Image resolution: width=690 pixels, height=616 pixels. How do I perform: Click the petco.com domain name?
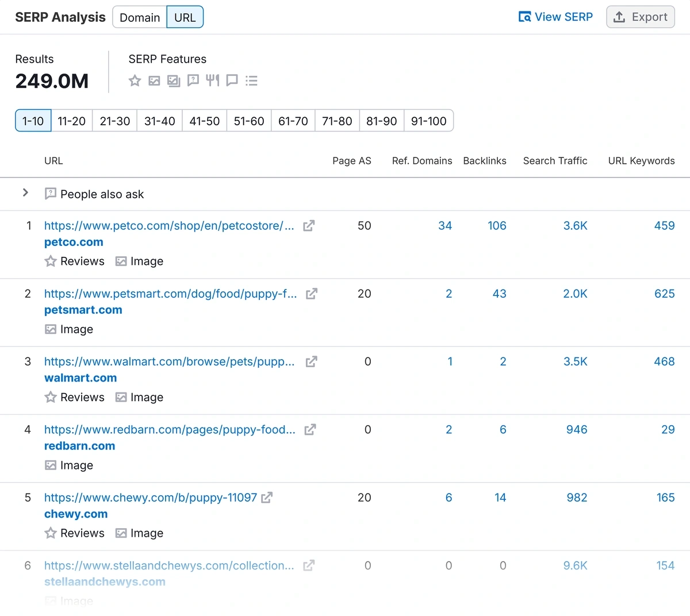74,242
